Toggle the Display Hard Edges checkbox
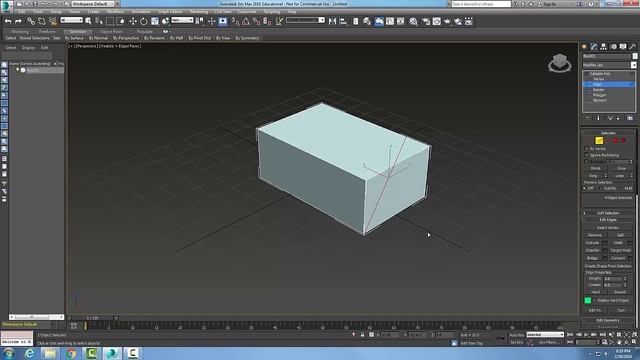640x360 pixels. [x=595, y=300]
